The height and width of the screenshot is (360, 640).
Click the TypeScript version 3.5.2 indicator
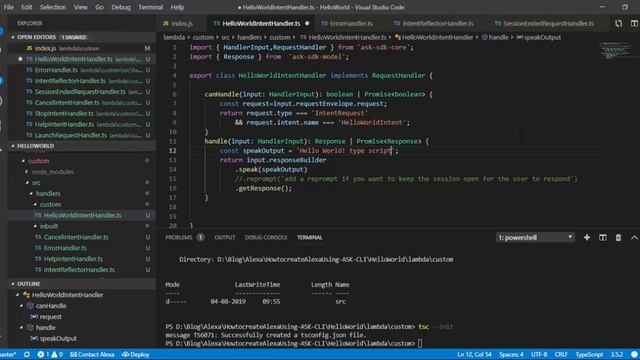617,354
